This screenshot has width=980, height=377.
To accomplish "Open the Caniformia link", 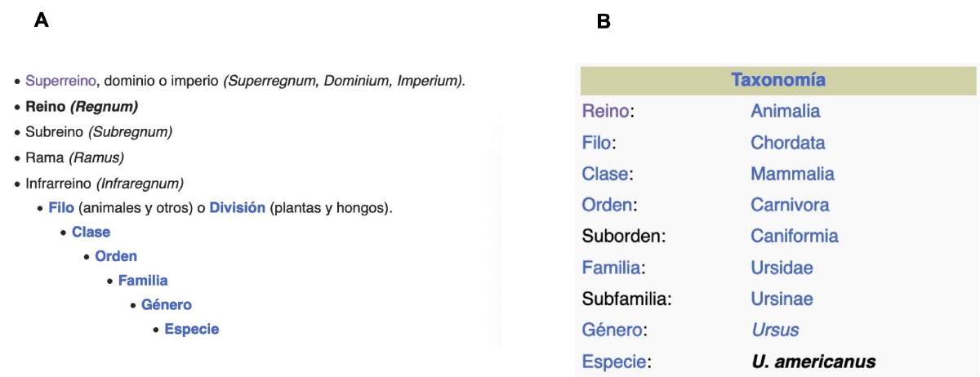I will 794,237.
